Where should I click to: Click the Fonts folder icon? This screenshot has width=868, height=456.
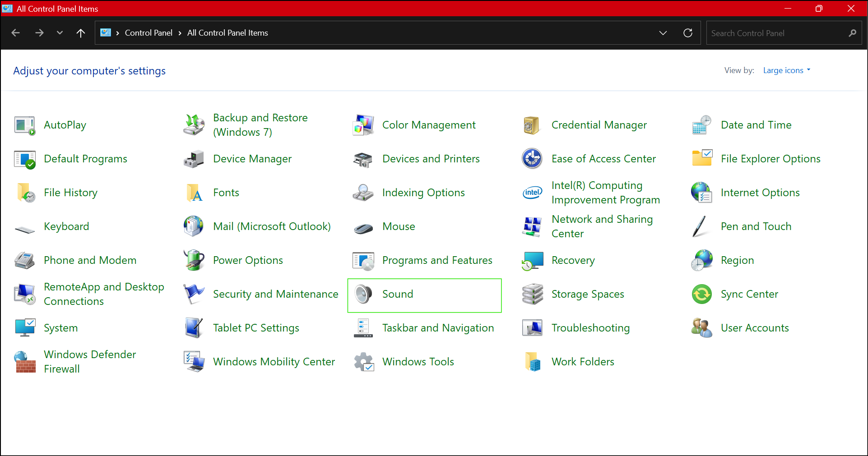pos(194,193)
